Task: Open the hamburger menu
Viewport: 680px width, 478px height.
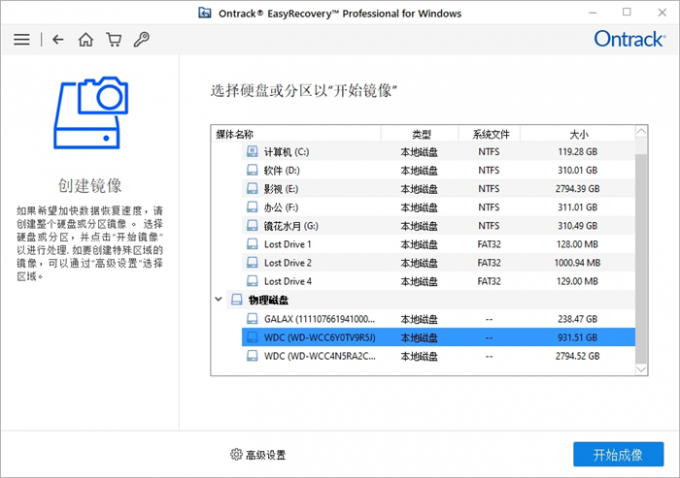Action: [x=22, y=40]
